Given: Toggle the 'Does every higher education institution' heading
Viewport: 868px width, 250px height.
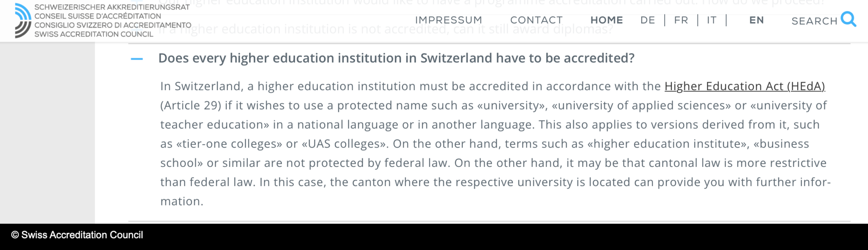Looking at the screenshot, I should pyautogui.click(x=396, y=58).
